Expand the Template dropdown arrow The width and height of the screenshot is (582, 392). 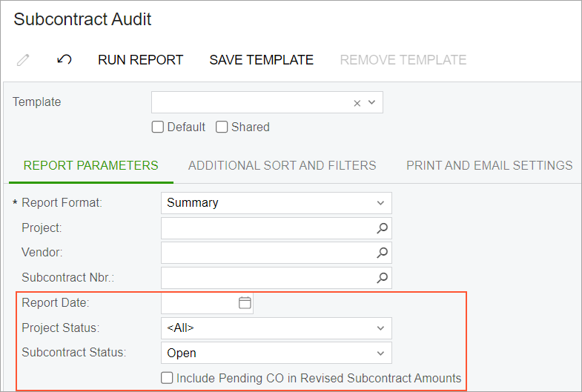click(x=372, y=102)
